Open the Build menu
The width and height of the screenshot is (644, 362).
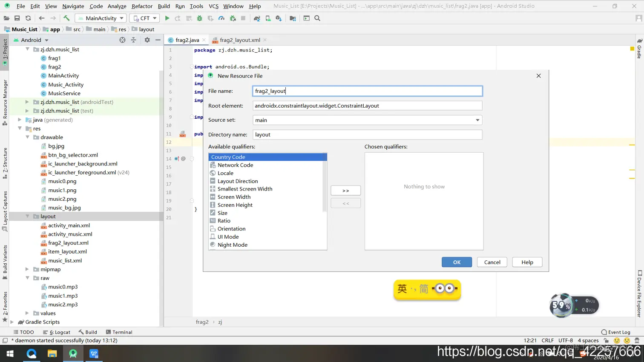coord(164,6)
